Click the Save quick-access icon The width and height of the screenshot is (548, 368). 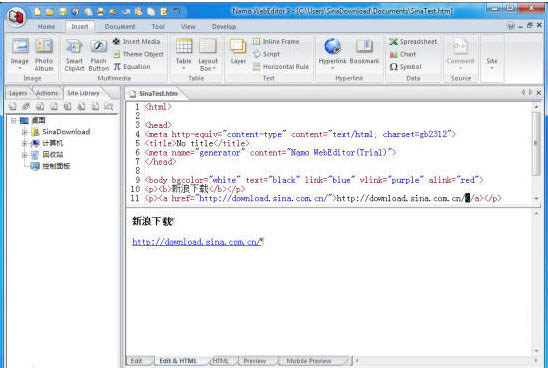click(x=63, y=12)
